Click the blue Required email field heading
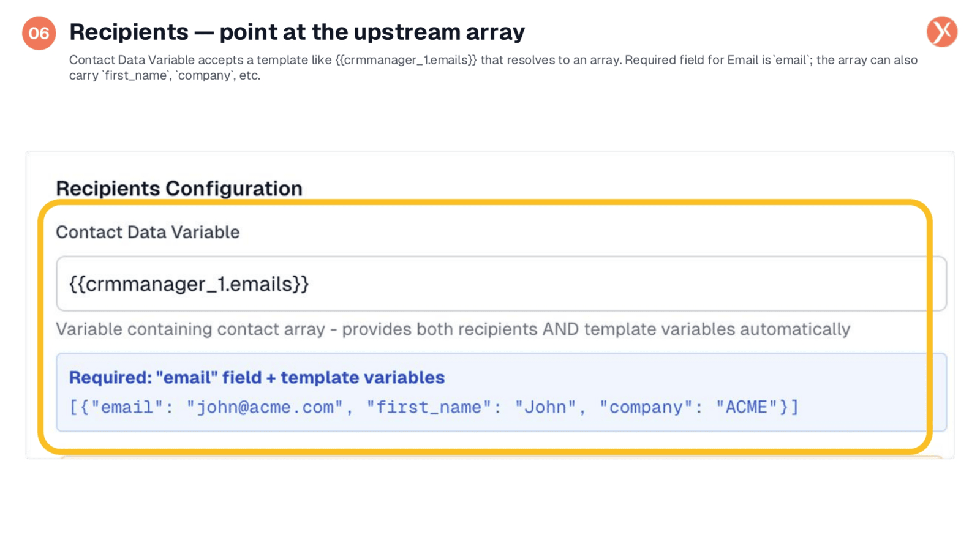The image size is (980, 551). pos(257,377)
